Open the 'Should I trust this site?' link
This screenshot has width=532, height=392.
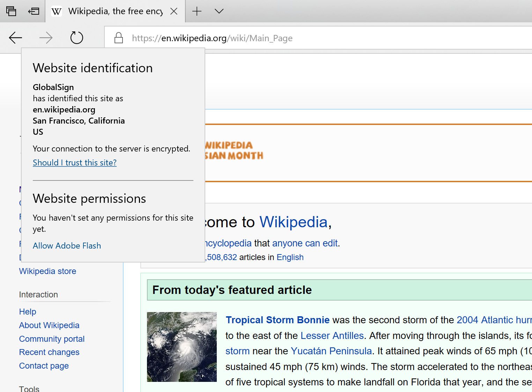pyautogui.click(x=75, y=163)
